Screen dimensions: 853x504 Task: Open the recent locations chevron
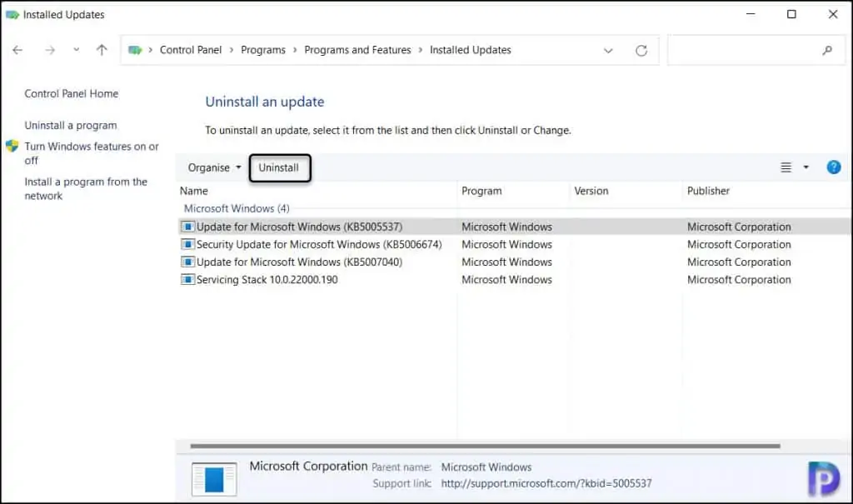pyautogui.click(x=76, y=49)
